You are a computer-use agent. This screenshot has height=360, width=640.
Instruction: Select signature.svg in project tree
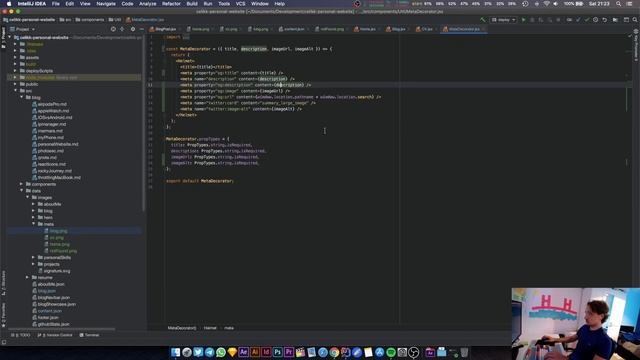pos(57,271)
